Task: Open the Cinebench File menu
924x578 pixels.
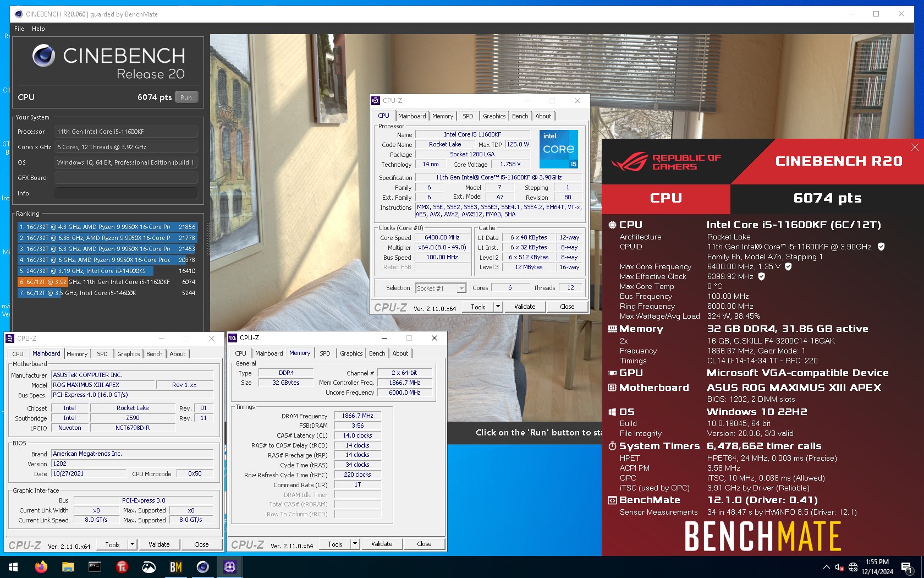Action: (19, 29)
